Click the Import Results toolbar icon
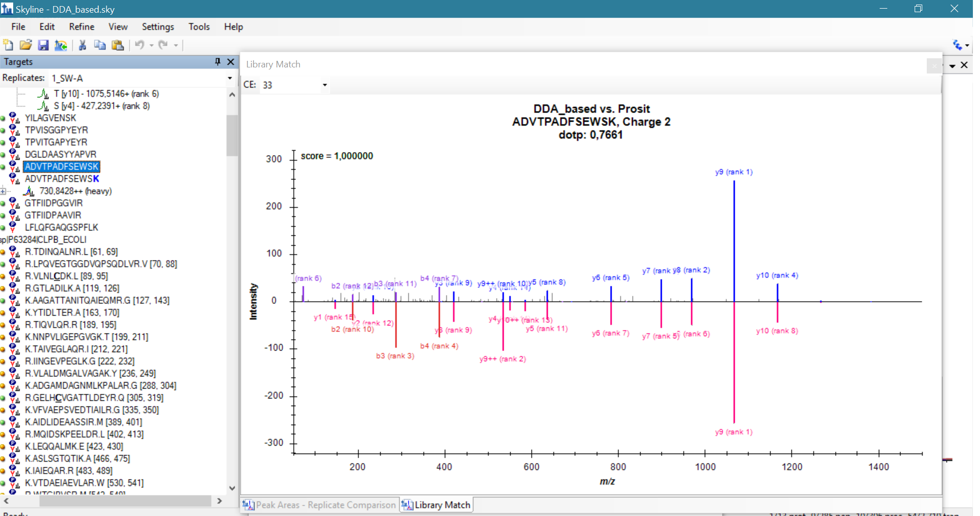980x516 pixels. pyautogui.click(x=61, y=46)
